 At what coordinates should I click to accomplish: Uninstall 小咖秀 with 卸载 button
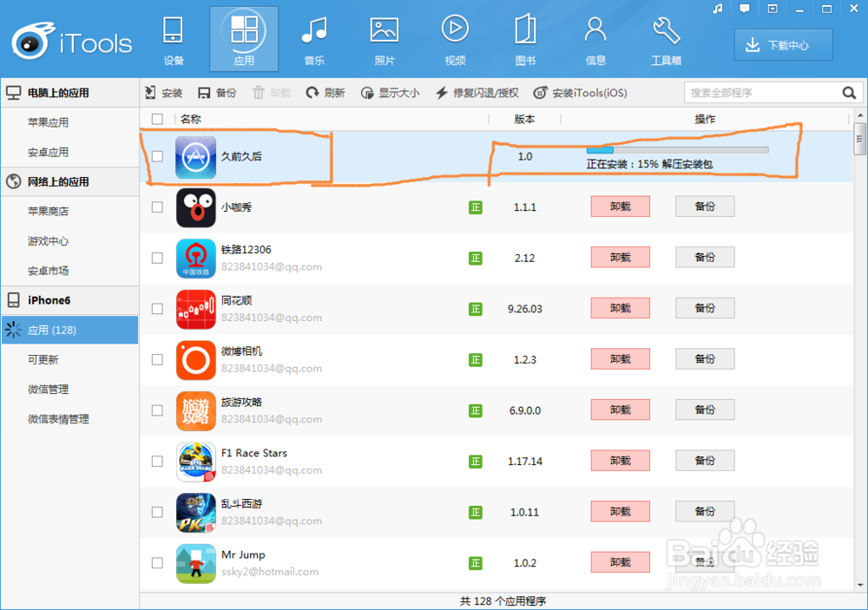click(620, 207)
